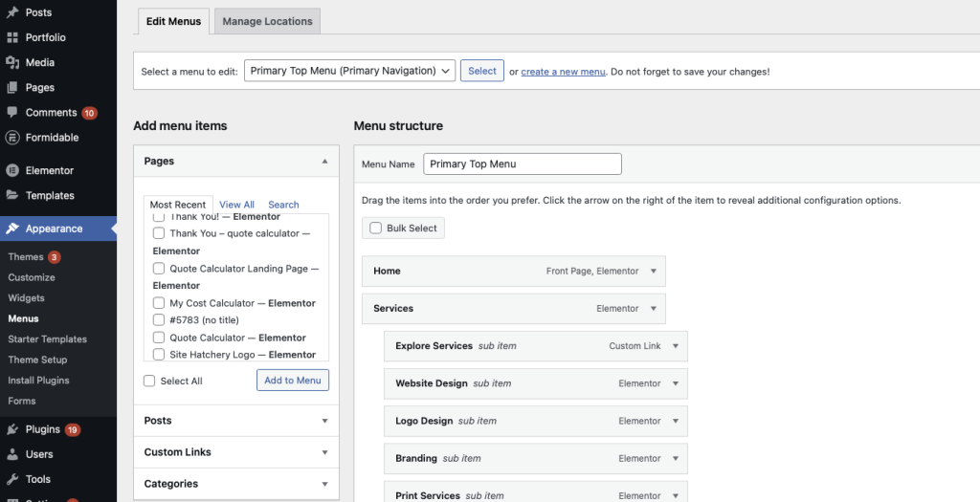
Task: Open the Menus submenu item
Action: point(23,318)
